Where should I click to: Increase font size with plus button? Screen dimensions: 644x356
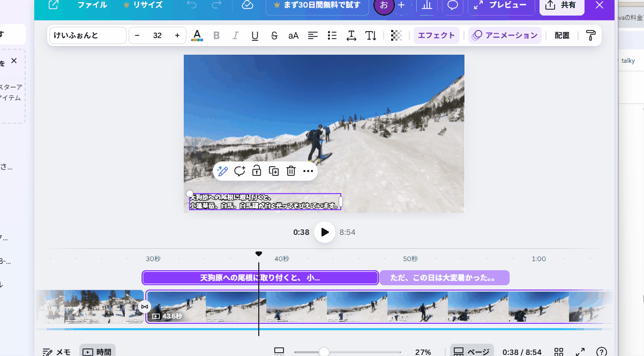coord(177,35)
